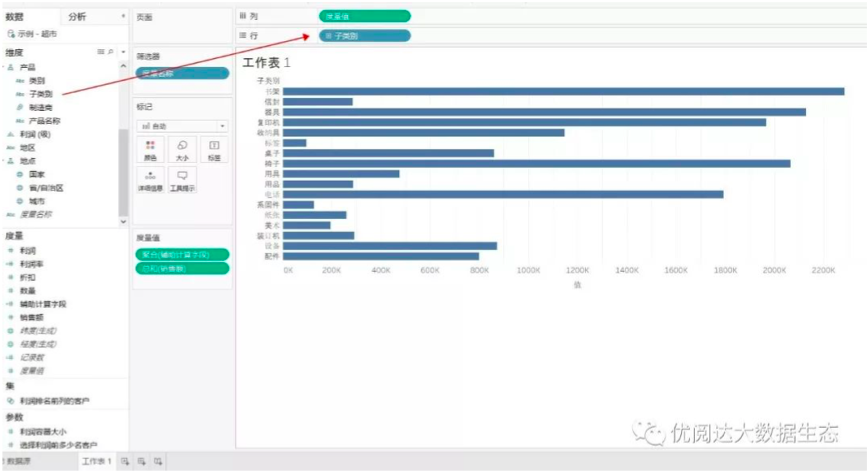This screenshot has height=471, width=868.
Task: Switch to the 分析 tab
Action: click(x=77, y=17)
